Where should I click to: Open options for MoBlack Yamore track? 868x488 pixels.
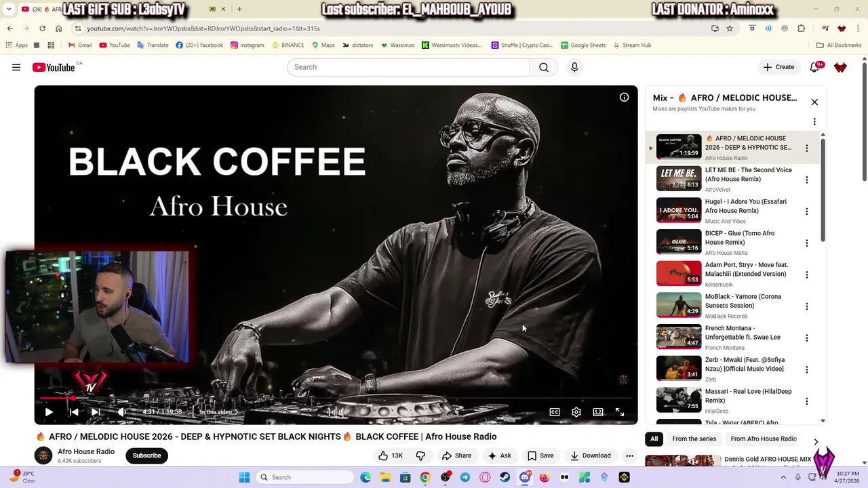[x=806, y=306]
